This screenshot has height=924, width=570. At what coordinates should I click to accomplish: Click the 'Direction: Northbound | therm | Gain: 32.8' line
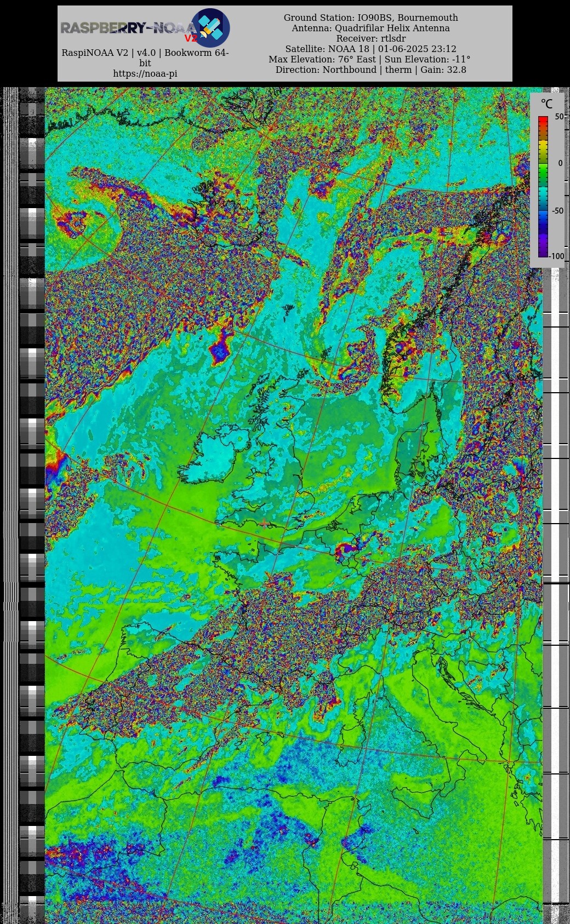tap(371, 70)
